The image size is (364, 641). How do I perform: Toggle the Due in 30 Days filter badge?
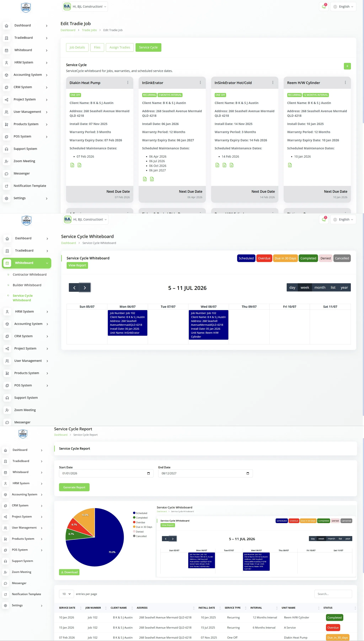(285, 258)
